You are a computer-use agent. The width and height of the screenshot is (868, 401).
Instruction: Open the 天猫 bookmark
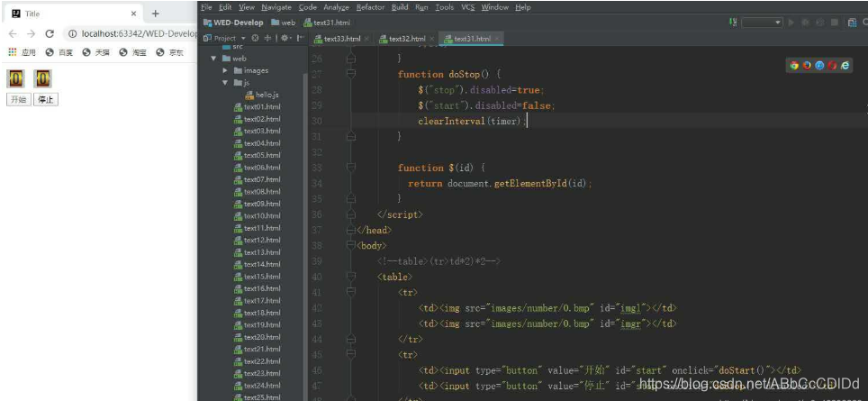click(95, 52)
